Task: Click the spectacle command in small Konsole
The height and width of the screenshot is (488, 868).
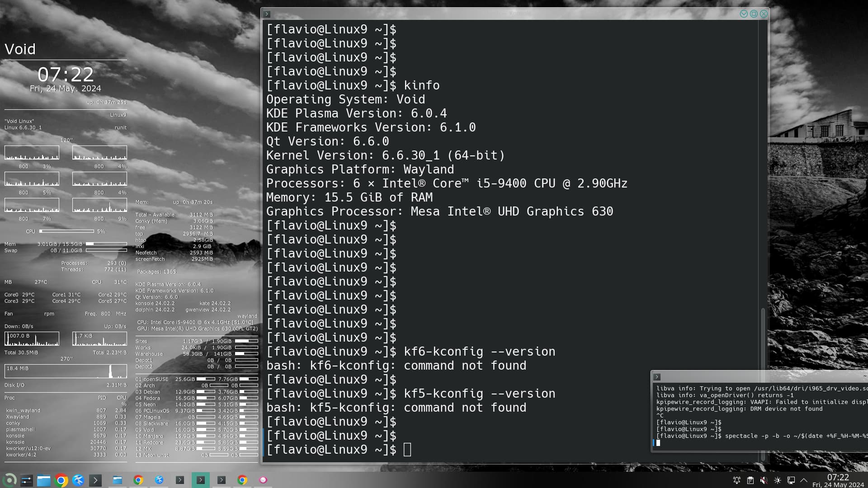Action: pos(762,436)
